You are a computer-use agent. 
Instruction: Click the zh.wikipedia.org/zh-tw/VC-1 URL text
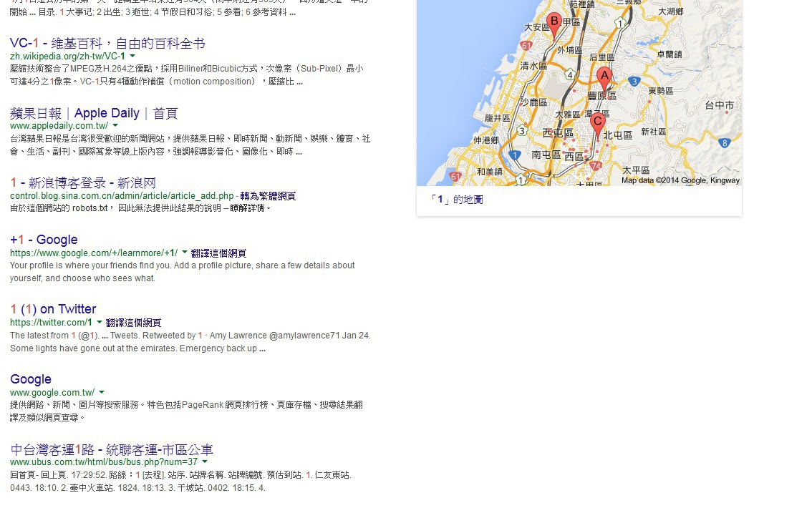point(67,56)
